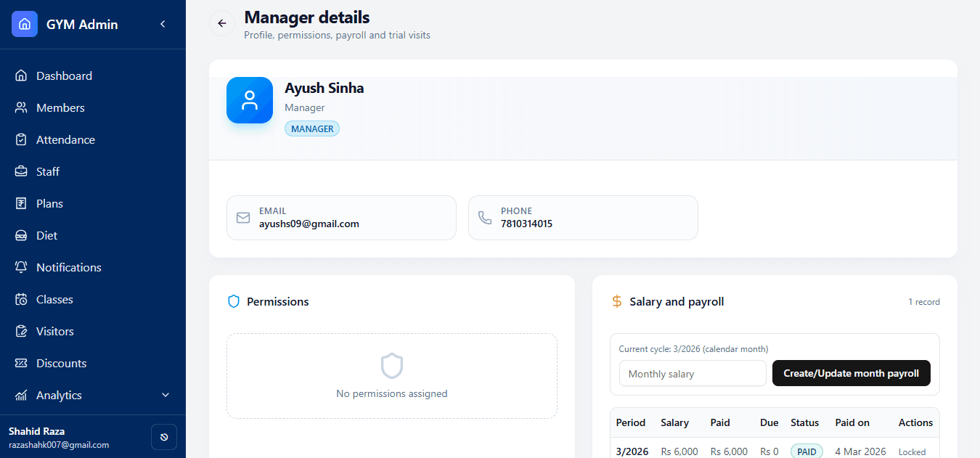Click the shield icon on the Permissions panel
Screen dimensions: 980x458
[x=233, y=301]
